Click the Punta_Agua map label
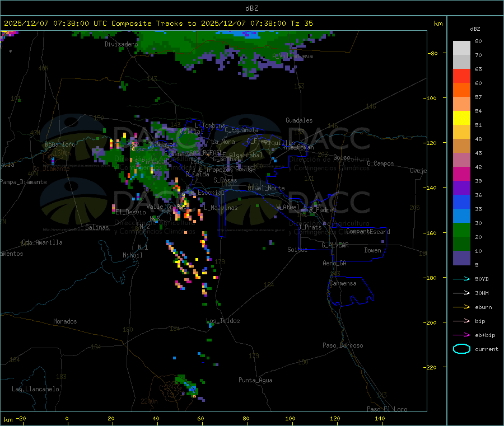This screenshot has width=504, height=426. tap(255, 380)
